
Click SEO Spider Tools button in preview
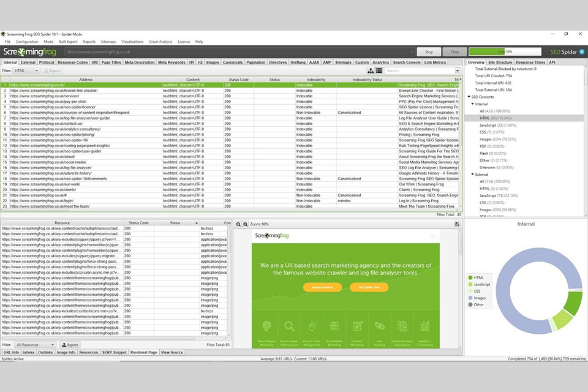[x=369, y=287]
